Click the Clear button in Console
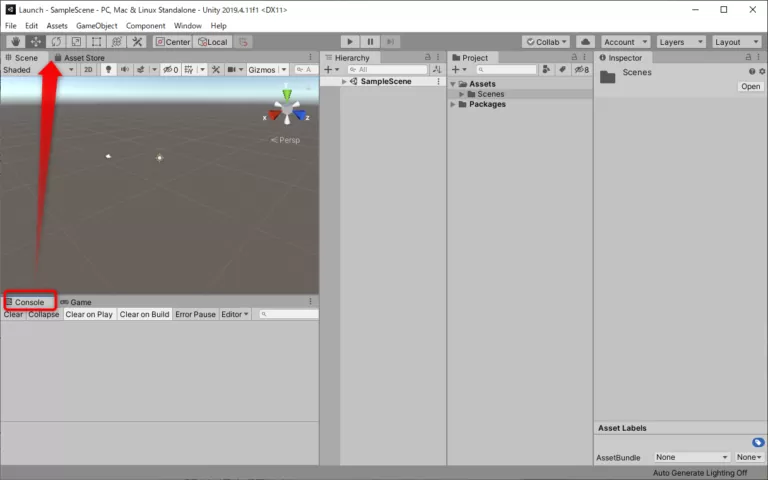768x480 pixels. [x=13, y=314]
